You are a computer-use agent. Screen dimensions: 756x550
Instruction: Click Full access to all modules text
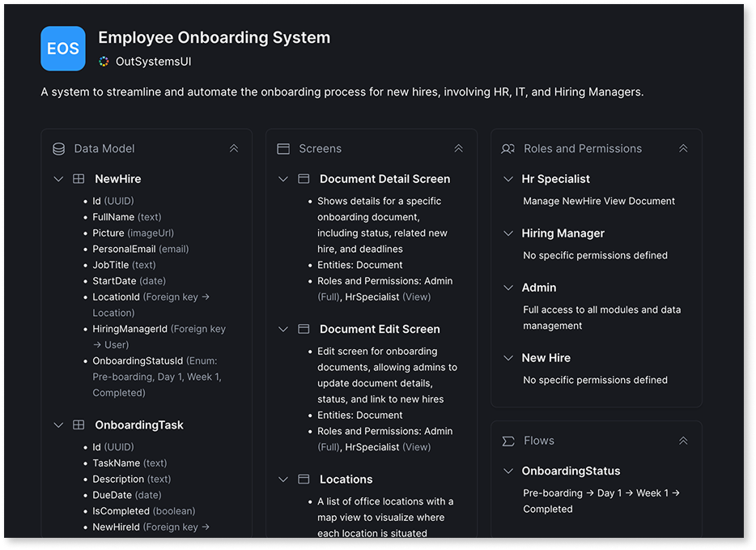601,318
